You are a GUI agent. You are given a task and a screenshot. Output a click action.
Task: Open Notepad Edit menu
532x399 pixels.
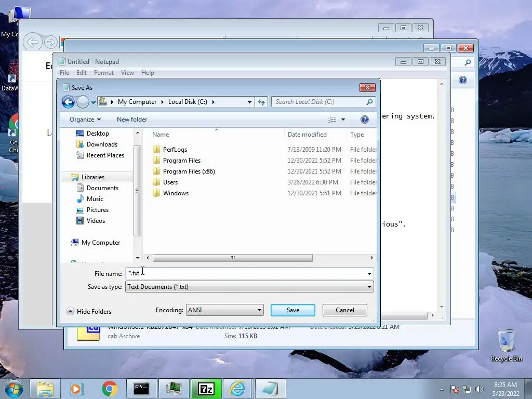click(x=81, y=73)
